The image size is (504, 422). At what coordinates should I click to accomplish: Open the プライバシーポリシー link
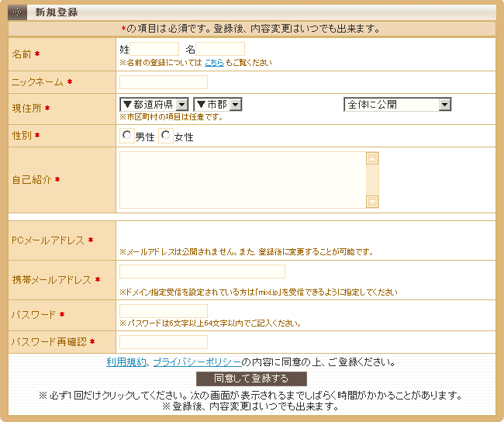tap(197, 362)
